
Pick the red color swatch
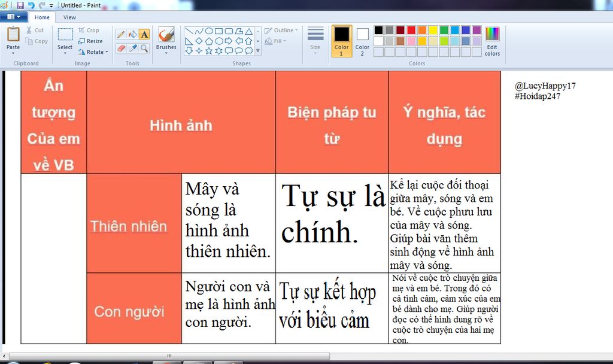tap(411, 30)
